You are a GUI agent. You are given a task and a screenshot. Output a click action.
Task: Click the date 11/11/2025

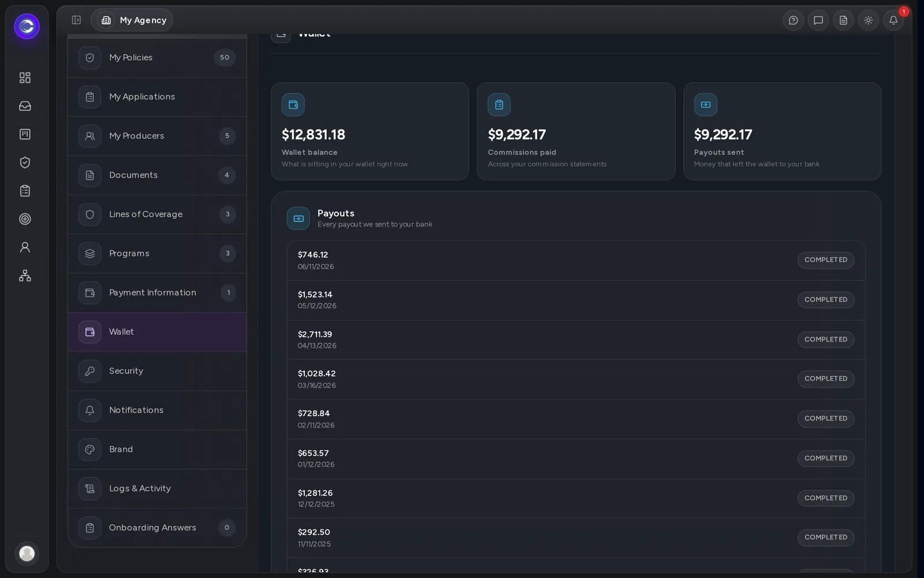point(314,544)
